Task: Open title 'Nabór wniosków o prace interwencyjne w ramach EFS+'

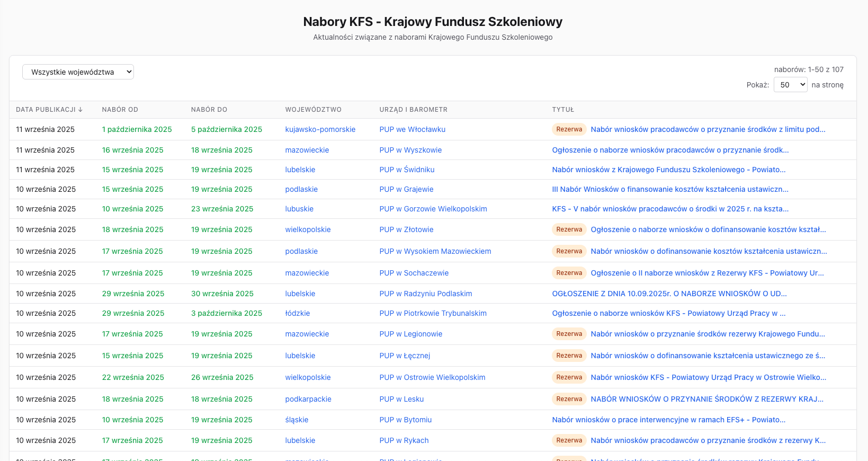Action: [669, 420]
